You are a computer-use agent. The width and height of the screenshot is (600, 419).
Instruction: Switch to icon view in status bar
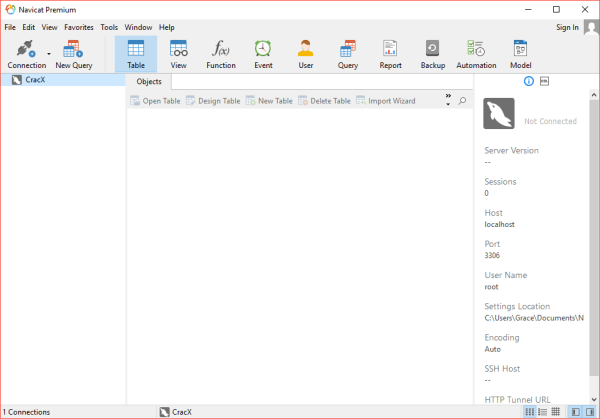click(x=530, y=412)
